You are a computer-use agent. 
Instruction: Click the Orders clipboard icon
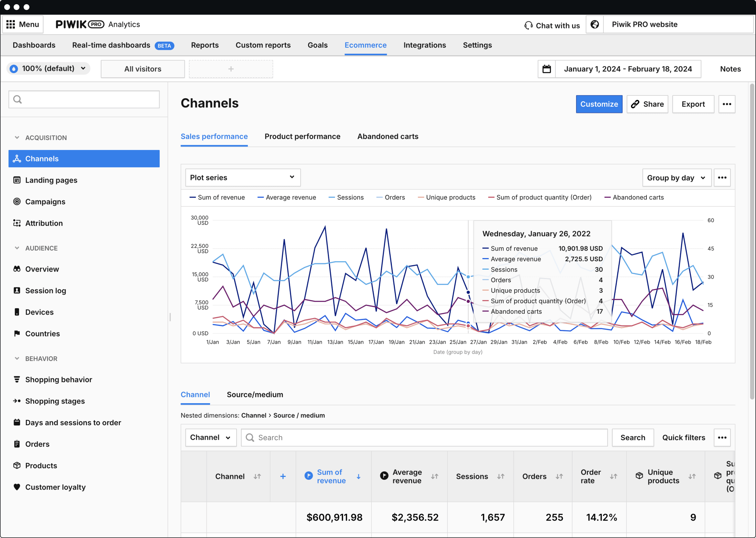(17, 444)
